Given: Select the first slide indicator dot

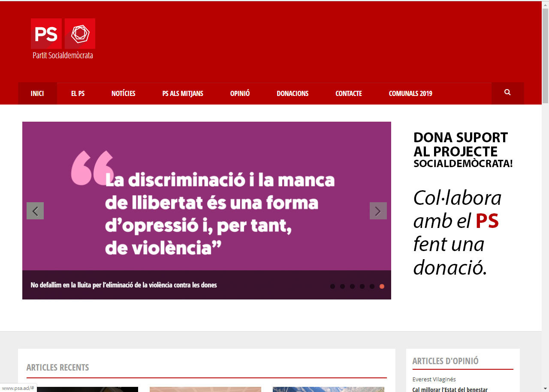Looking at the screenshot, I should [332, 287].
